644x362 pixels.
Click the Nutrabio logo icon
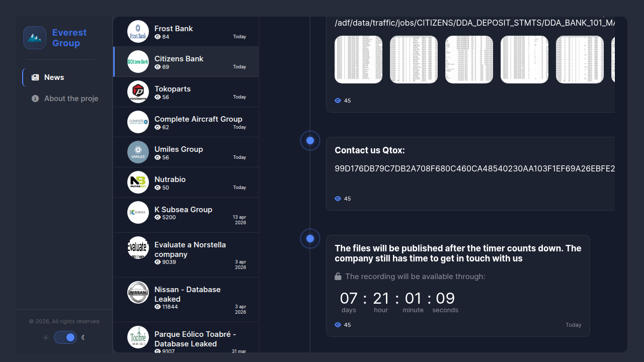click(138, 183)
